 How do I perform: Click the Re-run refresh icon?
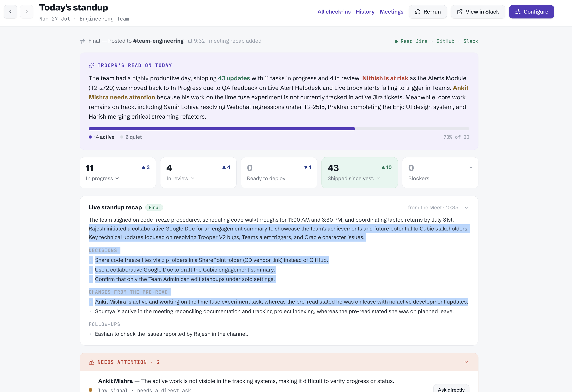coord(418,12)
